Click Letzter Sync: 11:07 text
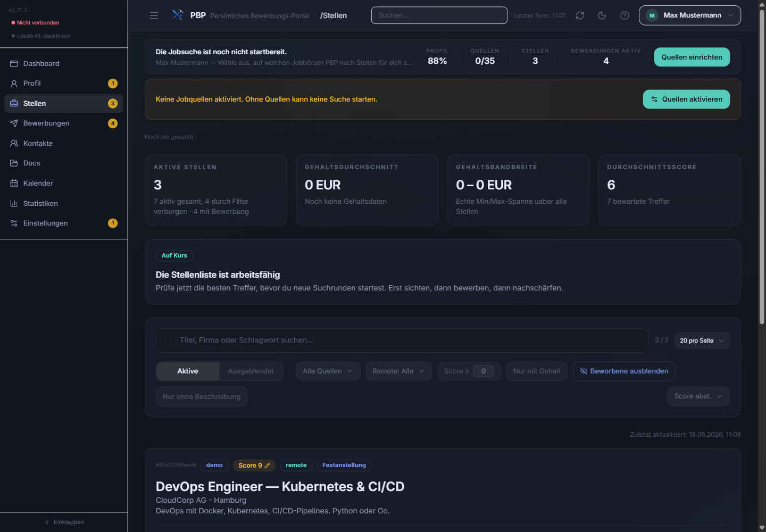 [x=539, y=15]
